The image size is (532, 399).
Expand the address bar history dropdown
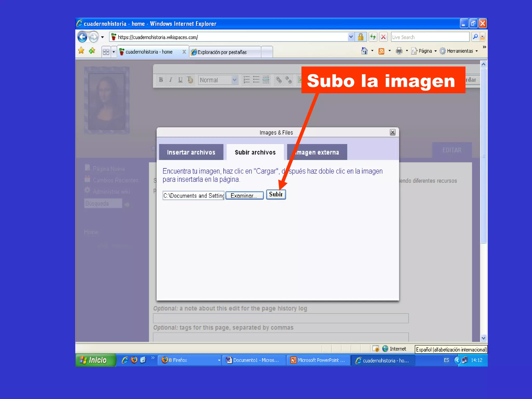click(351, 37)
